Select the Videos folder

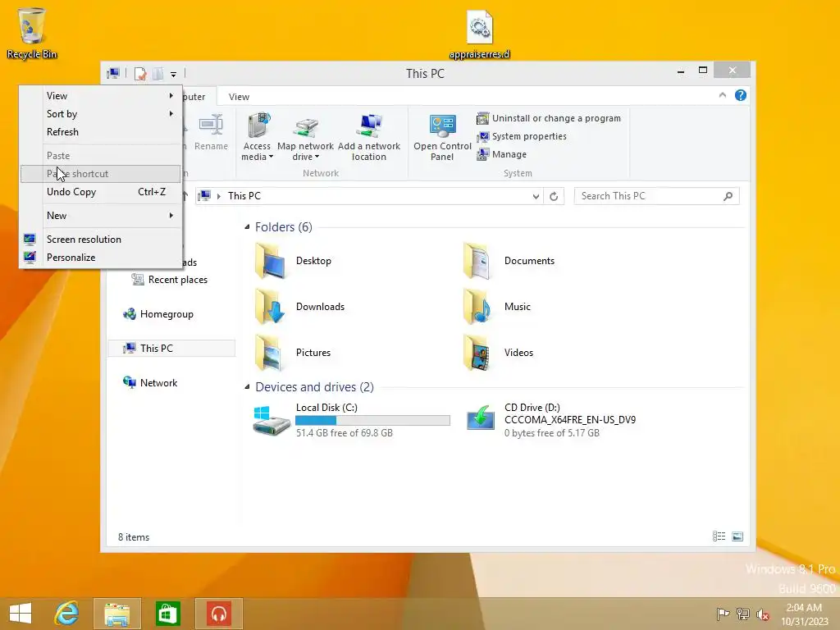pos(498,353)
